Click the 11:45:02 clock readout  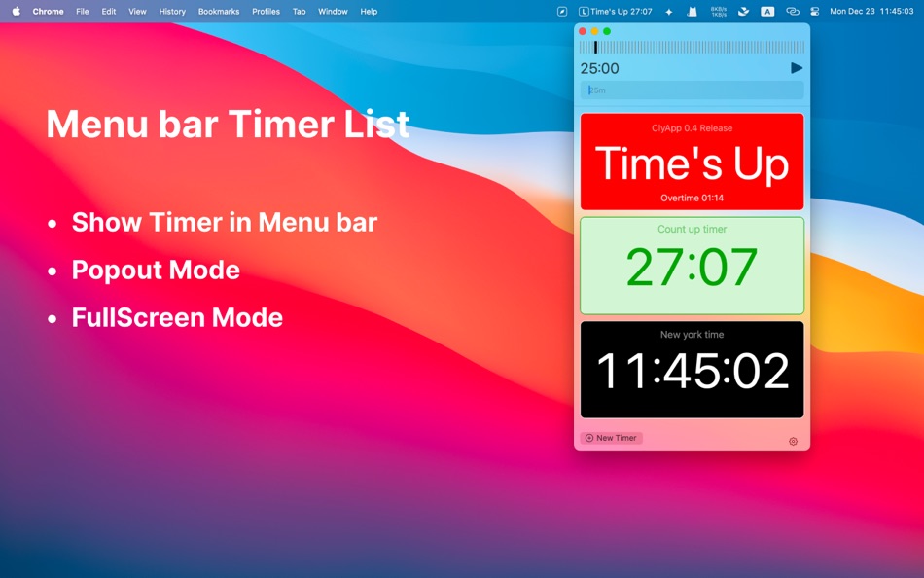[693, 371]
